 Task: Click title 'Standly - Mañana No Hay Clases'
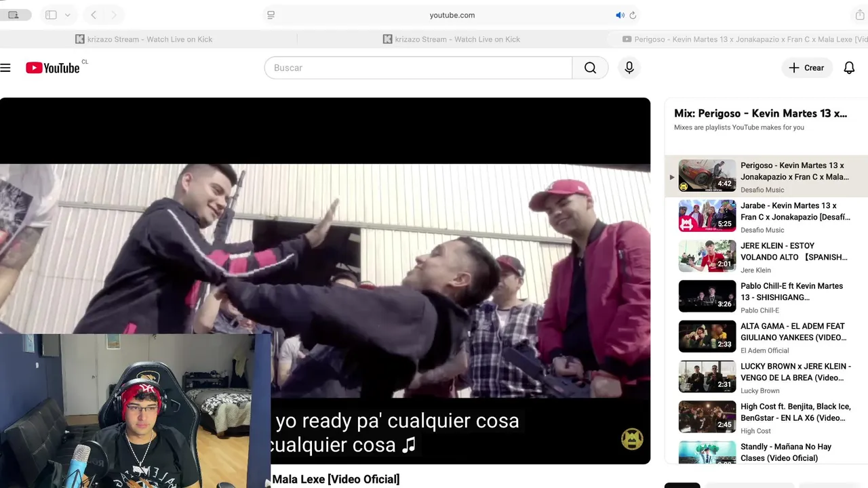[x=786, y=452]
